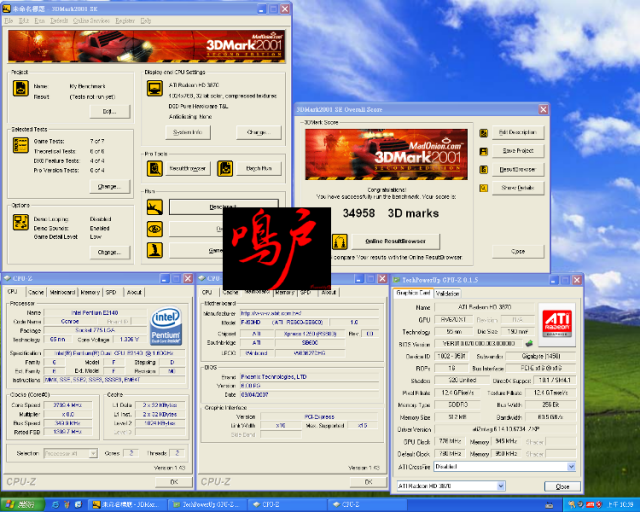Open the Run menu in 3DMark2001
640x512 pixels.
pyautogui.click(x=40, y=20)
